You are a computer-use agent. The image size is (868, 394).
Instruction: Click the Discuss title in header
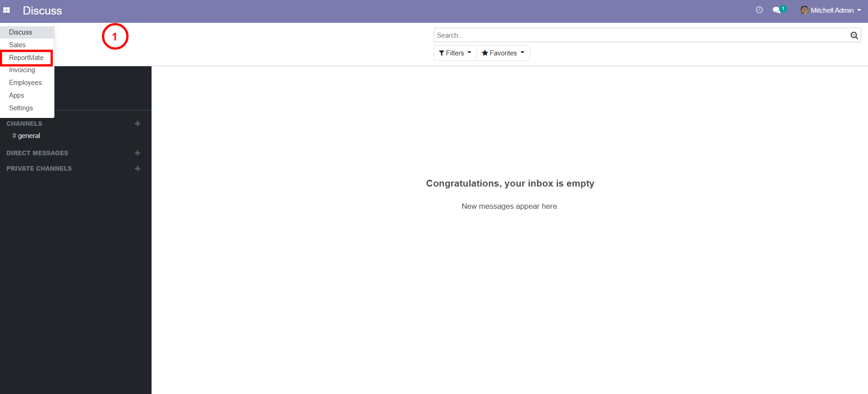[42, 10]
